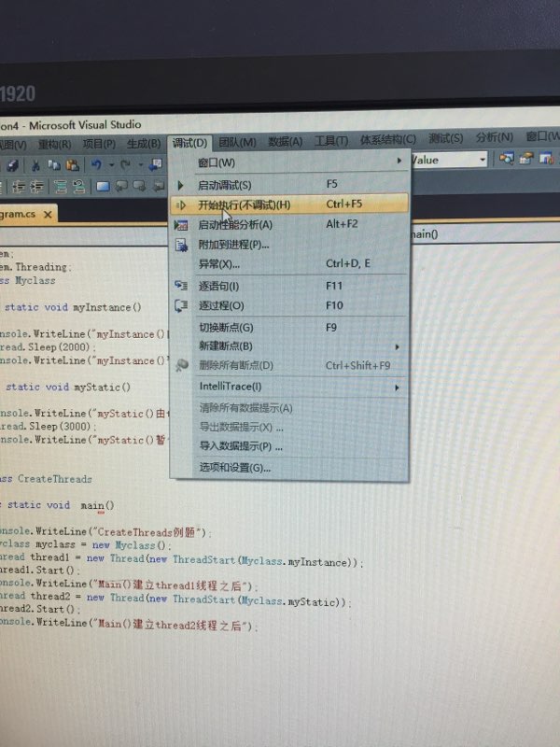
Task: Click the Redo arrow icon
Action: tap(126, 165)
